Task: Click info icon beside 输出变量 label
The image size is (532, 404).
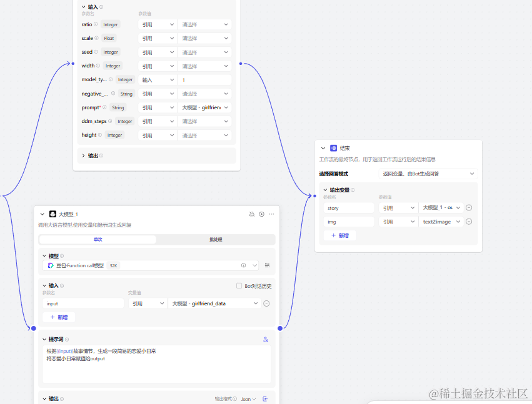Action: (353, 190)
